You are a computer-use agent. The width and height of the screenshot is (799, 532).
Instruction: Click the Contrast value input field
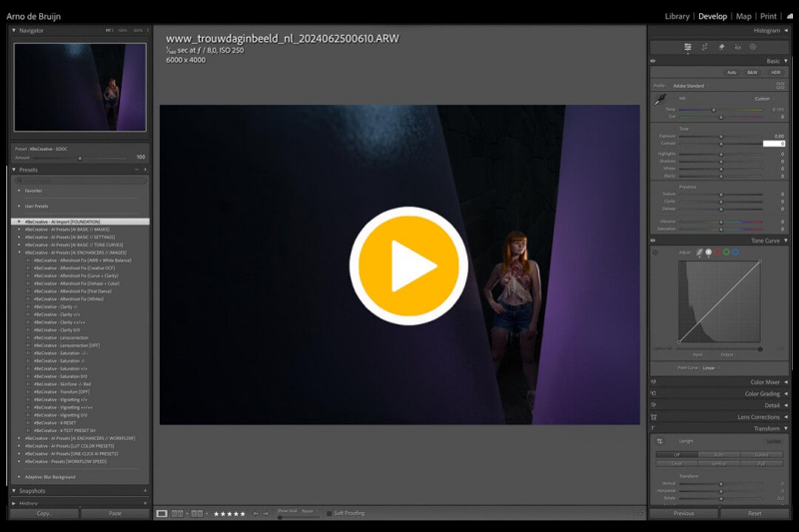pyautogui.click(x=774, y=144)
